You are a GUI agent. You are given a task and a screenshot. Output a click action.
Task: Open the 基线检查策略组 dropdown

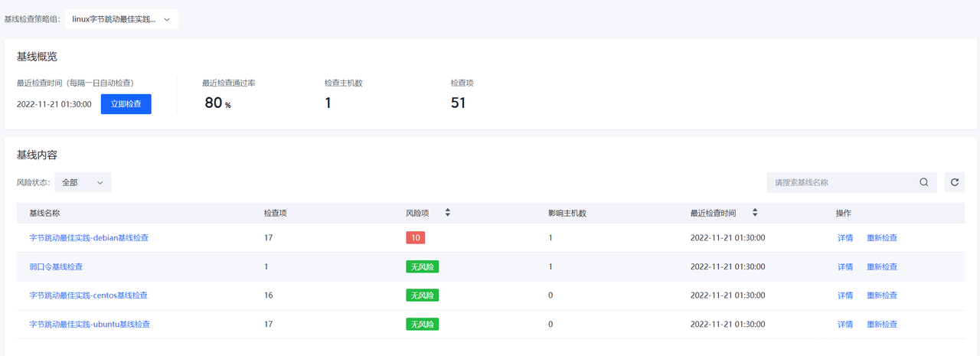(x=121, y=19)
